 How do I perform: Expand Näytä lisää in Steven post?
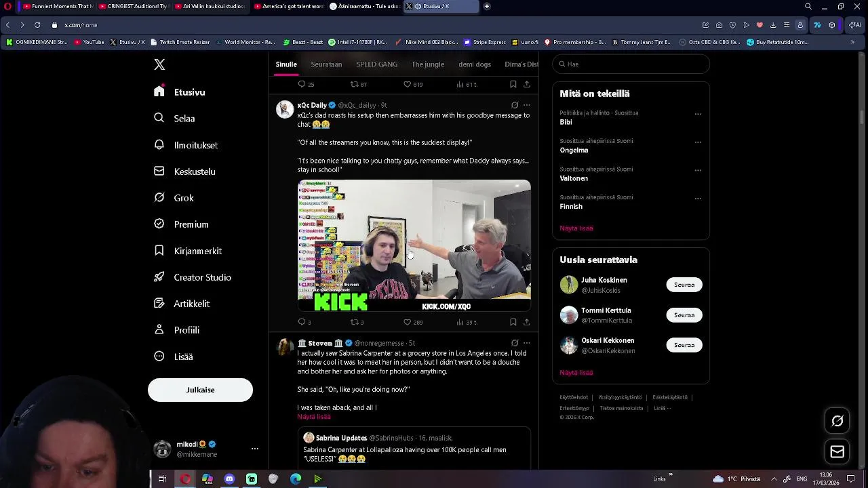[x=314, y=416]
